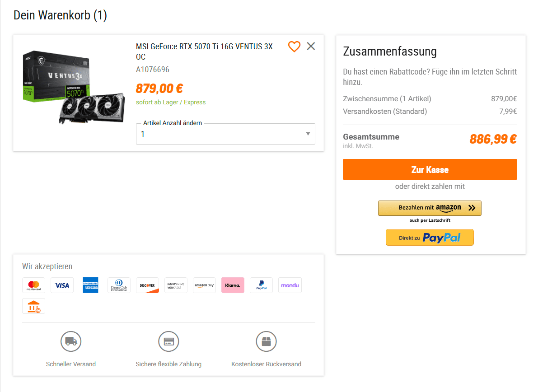Click the mondu payment icon
538x392 pixels.
point(290,285)
